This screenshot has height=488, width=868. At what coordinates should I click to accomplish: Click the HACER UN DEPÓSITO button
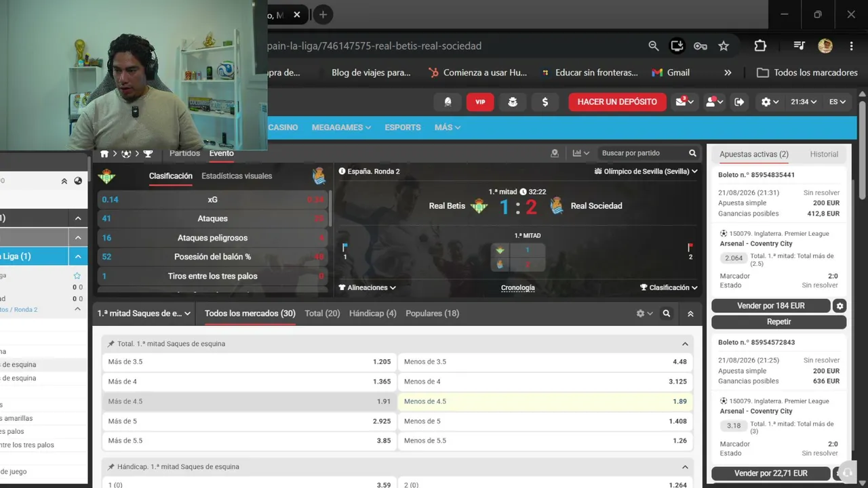(617, 102)
